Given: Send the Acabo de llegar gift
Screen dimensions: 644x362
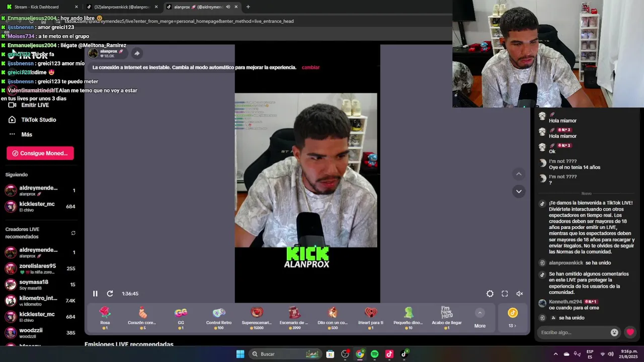Looking at the screenshot, I should coord(447,318).
